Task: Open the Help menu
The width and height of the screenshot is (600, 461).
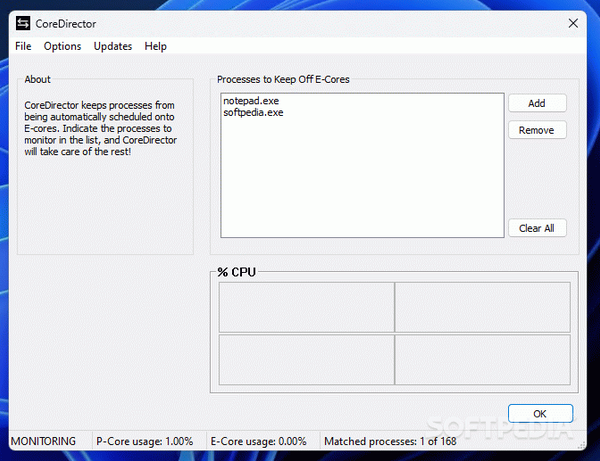Action: (x=155, y=46)
